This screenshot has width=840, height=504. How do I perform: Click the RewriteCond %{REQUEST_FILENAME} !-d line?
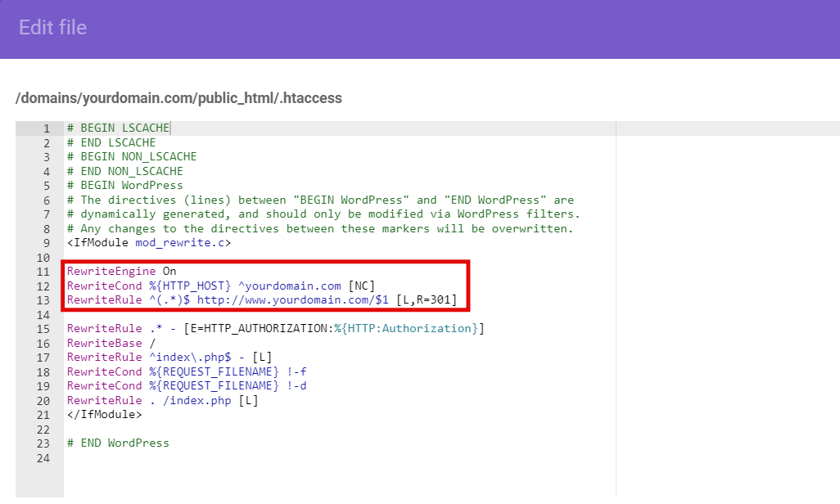pyautogui.click(x=187, y=385)
